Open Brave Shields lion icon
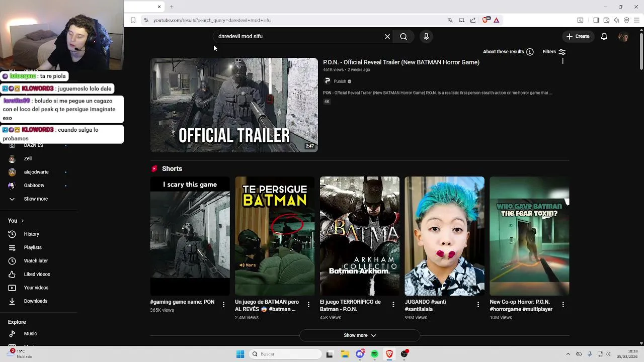644x362 pixels. pos(485,20)
